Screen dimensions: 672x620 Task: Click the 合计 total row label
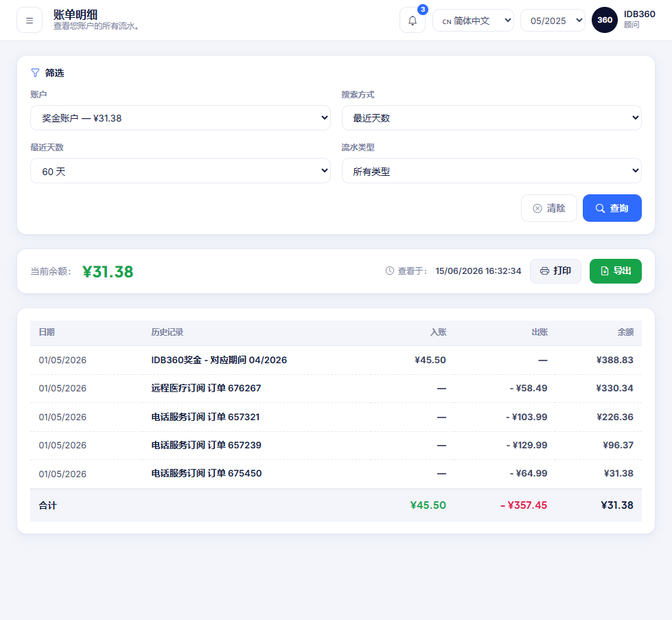coord(47,505)
